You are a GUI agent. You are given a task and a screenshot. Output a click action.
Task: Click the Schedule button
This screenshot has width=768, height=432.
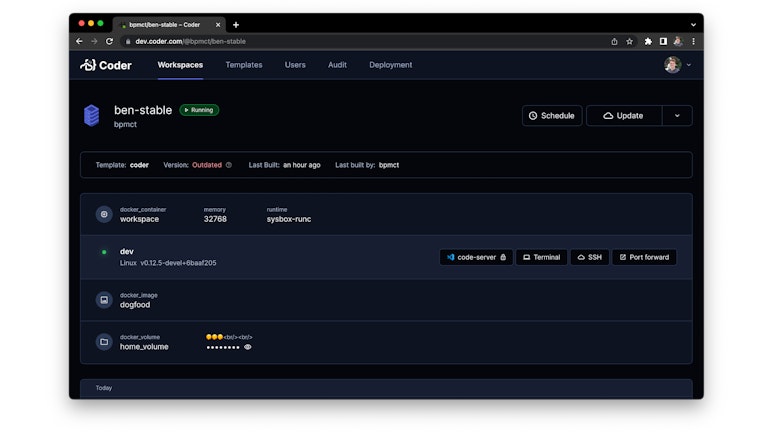pos(552,116)
